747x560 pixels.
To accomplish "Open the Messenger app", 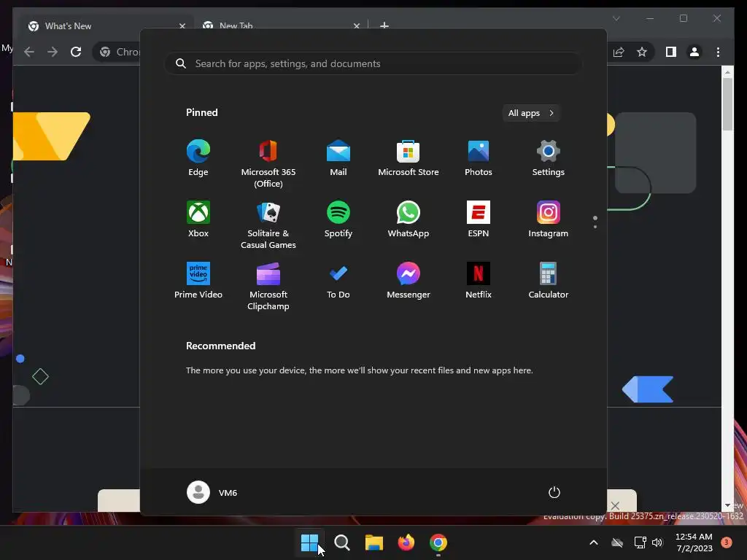I will (409, 281).
